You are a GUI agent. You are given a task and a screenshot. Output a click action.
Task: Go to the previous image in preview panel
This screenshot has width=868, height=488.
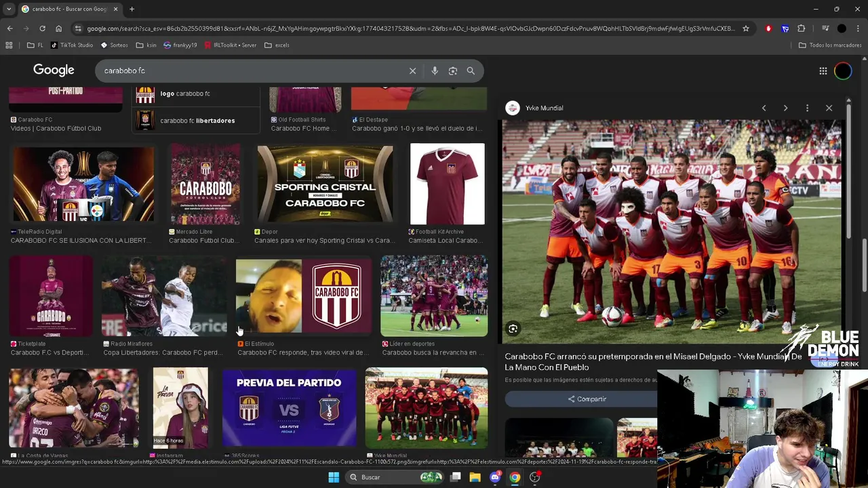764,108
